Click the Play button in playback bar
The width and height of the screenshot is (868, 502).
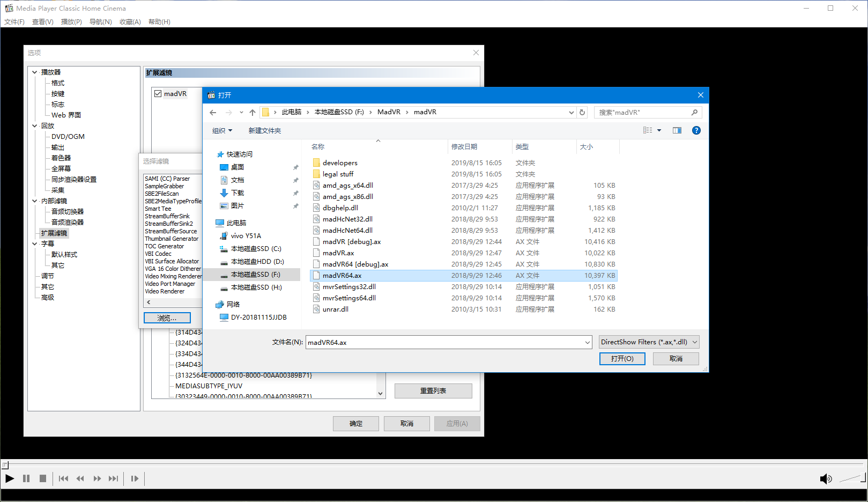pyautogui.click(x=10, y=478)
